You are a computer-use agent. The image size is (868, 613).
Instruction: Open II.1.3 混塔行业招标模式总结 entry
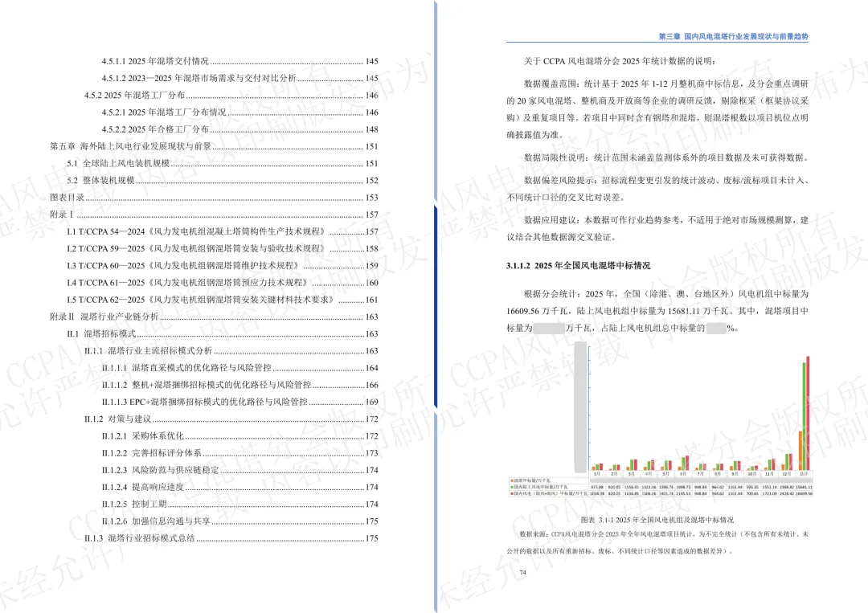(231, 538)
